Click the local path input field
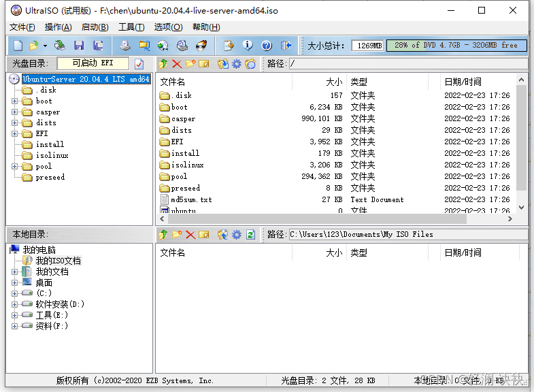 pyautogui.click(x=408, y=234)
